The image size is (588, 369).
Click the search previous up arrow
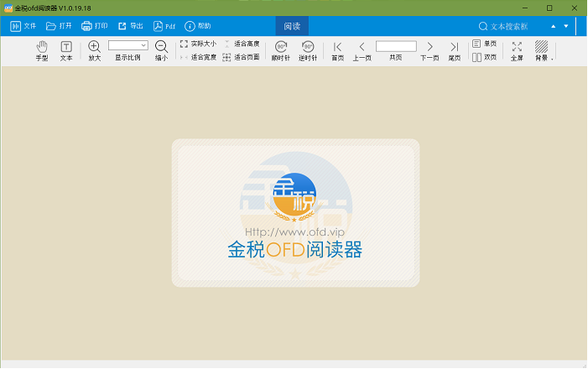click(x=553, y=26)
